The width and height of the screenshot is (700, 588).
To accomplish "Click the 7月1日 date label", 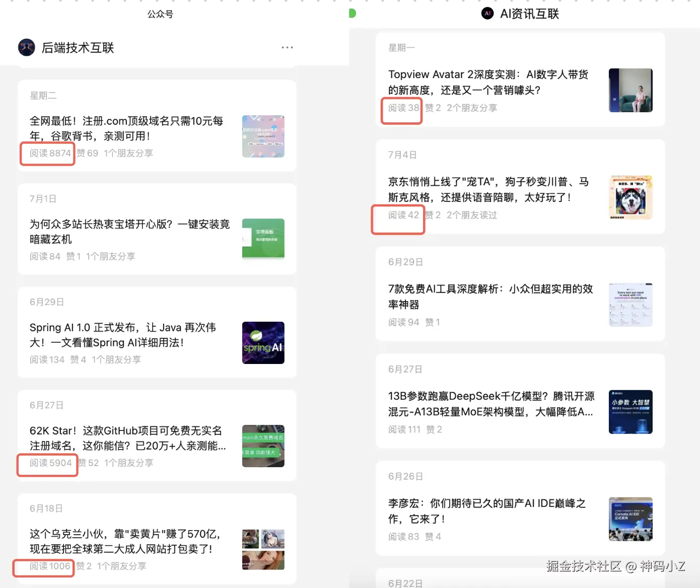I will tap(43, 199).
